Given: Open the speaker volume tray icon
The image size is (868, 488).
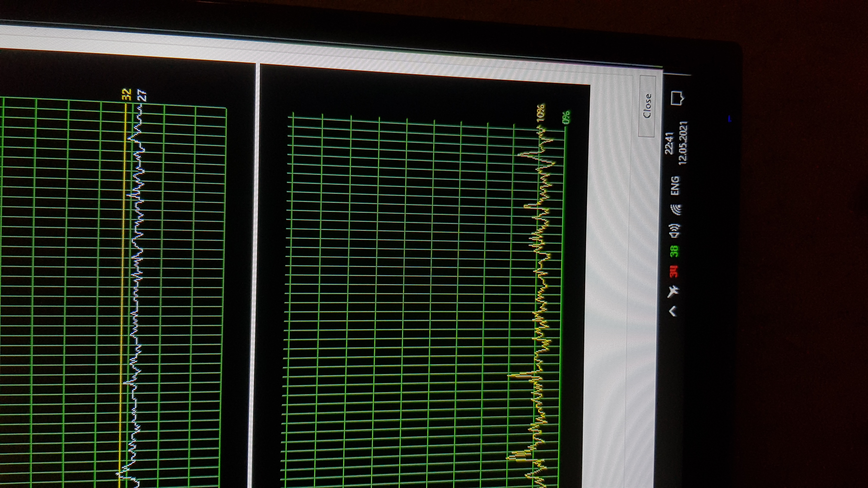Looking at the screenshot, I should [x=675, y=231].
